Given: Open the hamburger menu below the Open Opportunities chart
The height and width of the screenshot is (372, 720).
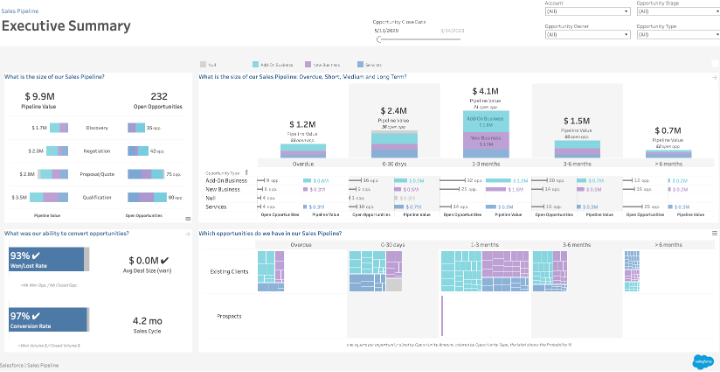Looking at the screenshot, I should click(188, 219).
